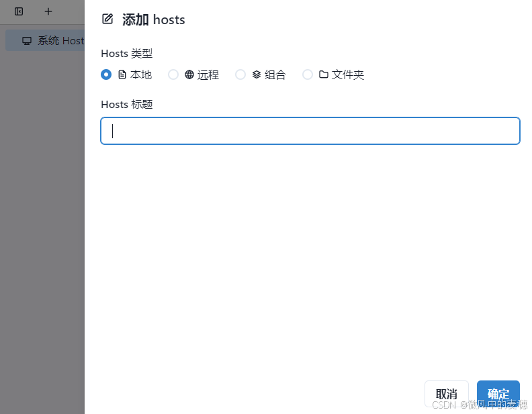
Task: Click the layers stack icon next to 组合
Action: (257, 74)
